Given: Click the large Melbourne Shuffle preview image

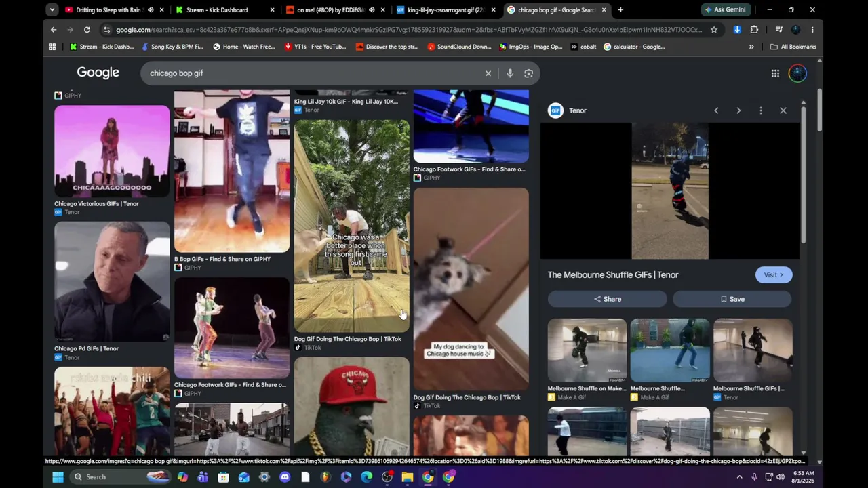Looking at the screenshot, I should coord(670,191).
